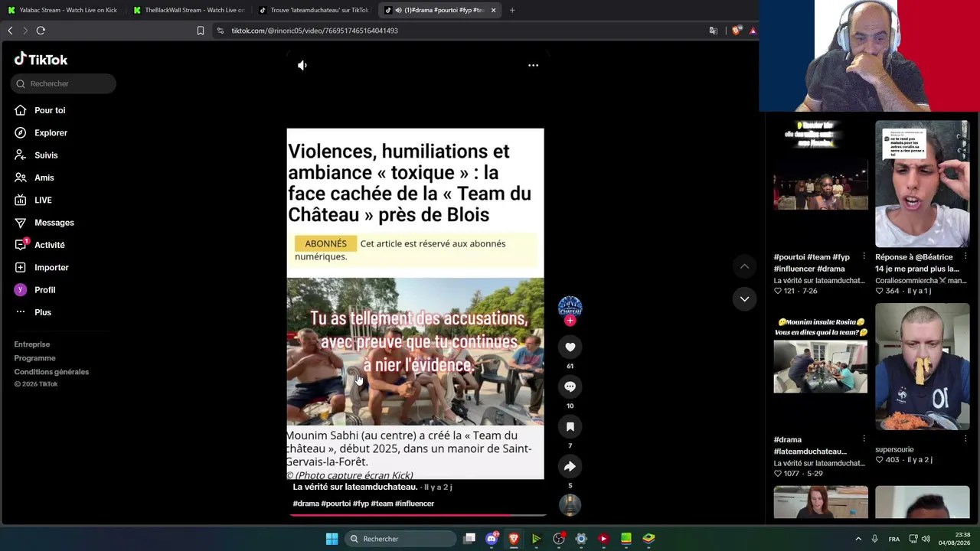This screenshot has width=980, height=551.
Task: Open the BlueStacks taskbar icon
Action: (648, 539)
